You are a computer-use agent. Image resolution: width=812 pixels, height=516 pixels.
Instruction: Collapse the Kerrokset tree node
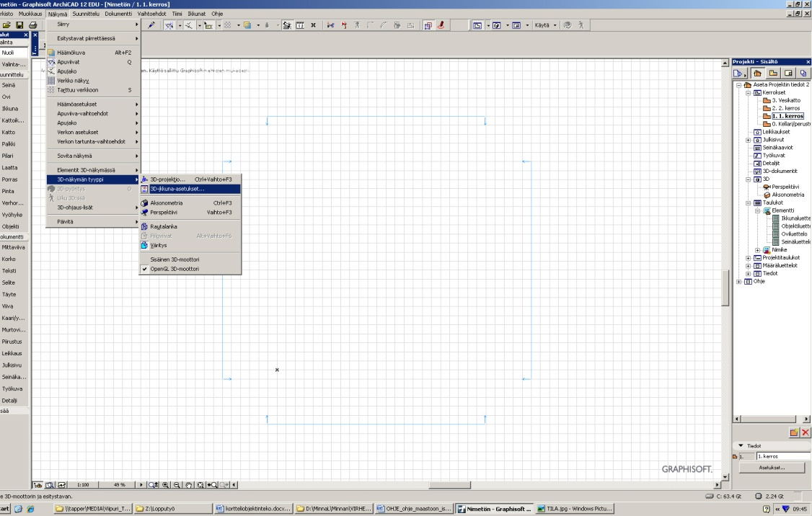(749, 93)
